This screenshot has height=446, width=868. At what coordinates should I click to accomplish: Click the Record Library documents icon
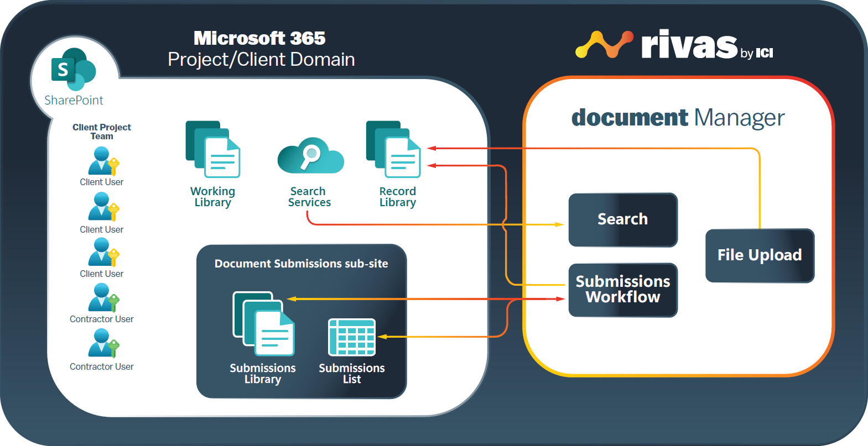(x=393, y=149)
